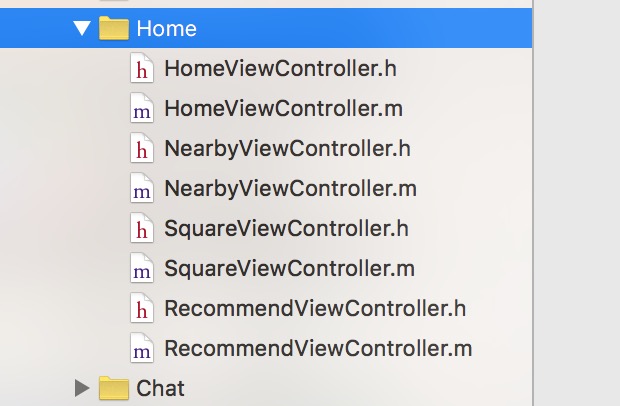Click the m icon for RecommendViewController.m
This screenshot has width=620, height=406.
[x=143, y=349]
